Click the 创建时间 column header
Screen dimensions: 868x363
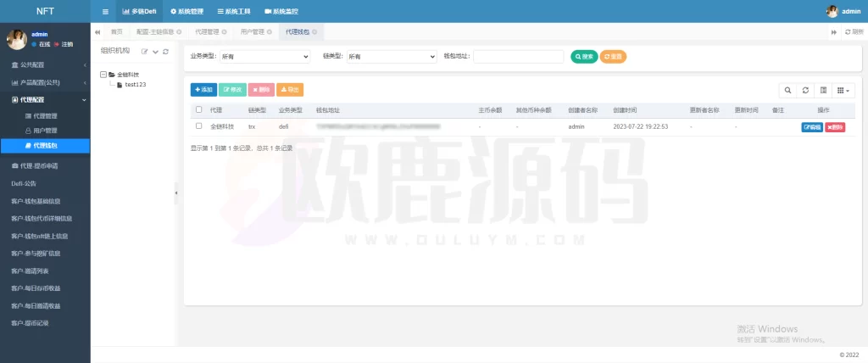tap(625, 110)
